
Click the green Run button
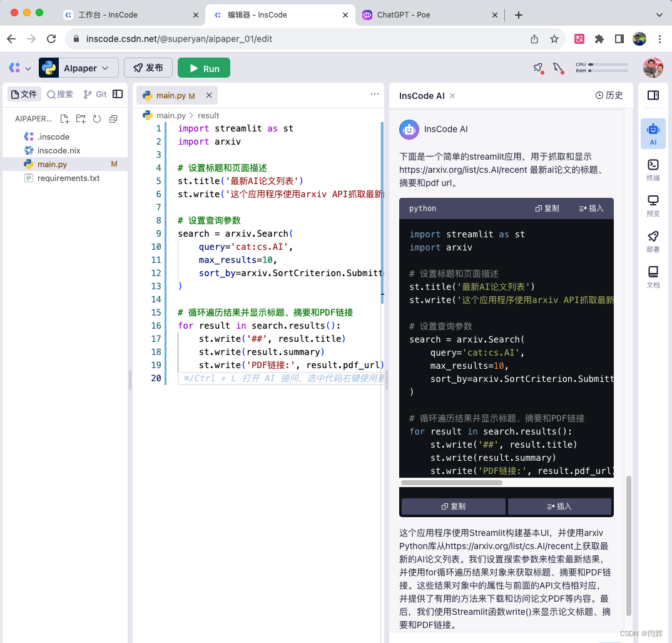point(204,68)
